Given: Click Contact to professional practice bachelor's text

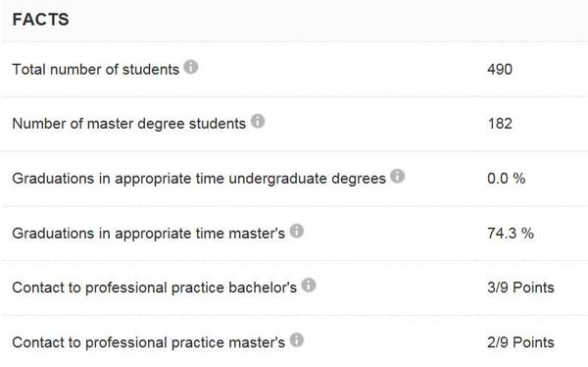Looking at the screenshot, I should (x=154, y=288).
